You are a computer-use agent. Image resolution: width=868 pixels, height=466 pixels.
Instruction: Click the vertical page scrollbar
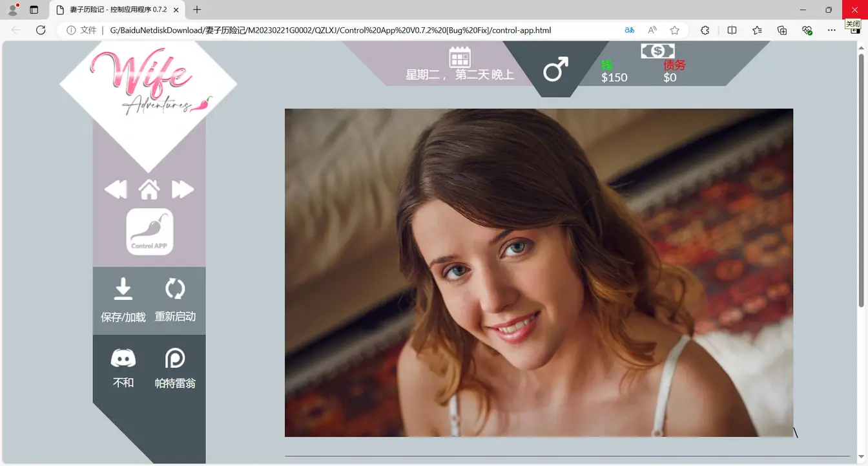click(x=861, y=181)
